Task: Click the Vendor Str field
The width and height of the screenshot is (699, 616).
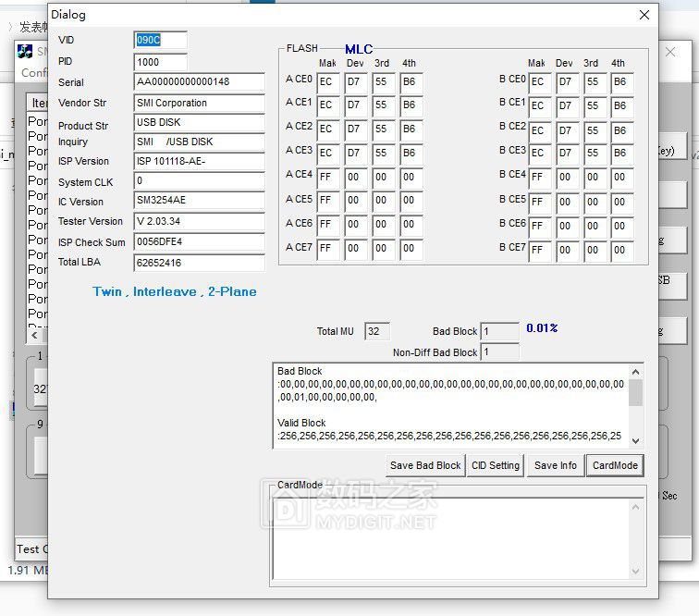Action: [199, 103]
